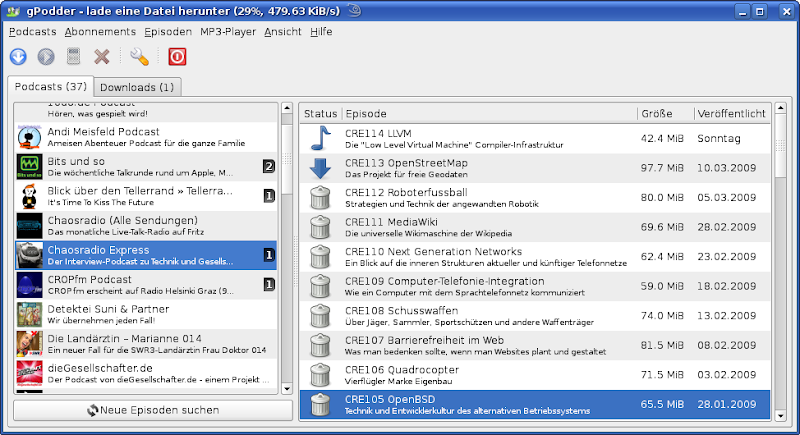Click the podcast list scroll-down arrow

(x=287, y=389)
